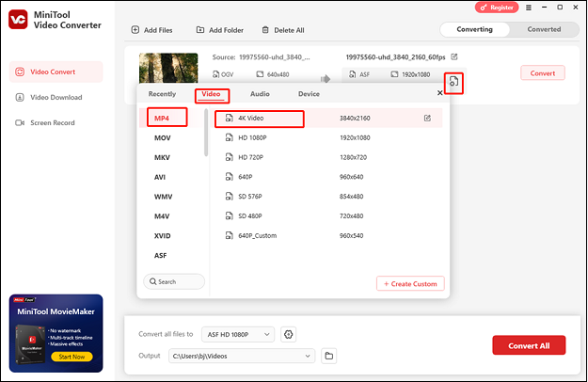The height and width of the screenshot is (382, 588).
Task: Select the 640P_Custom preset
Action: [x=328, y=235]
